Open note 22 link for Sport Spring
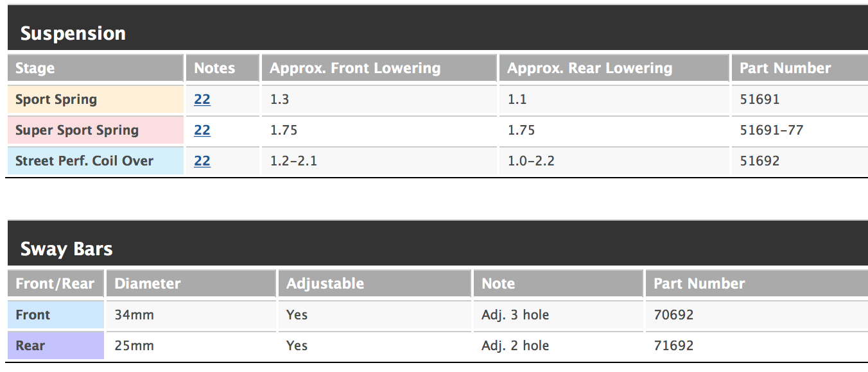868x372 pixels. point(202,99)
